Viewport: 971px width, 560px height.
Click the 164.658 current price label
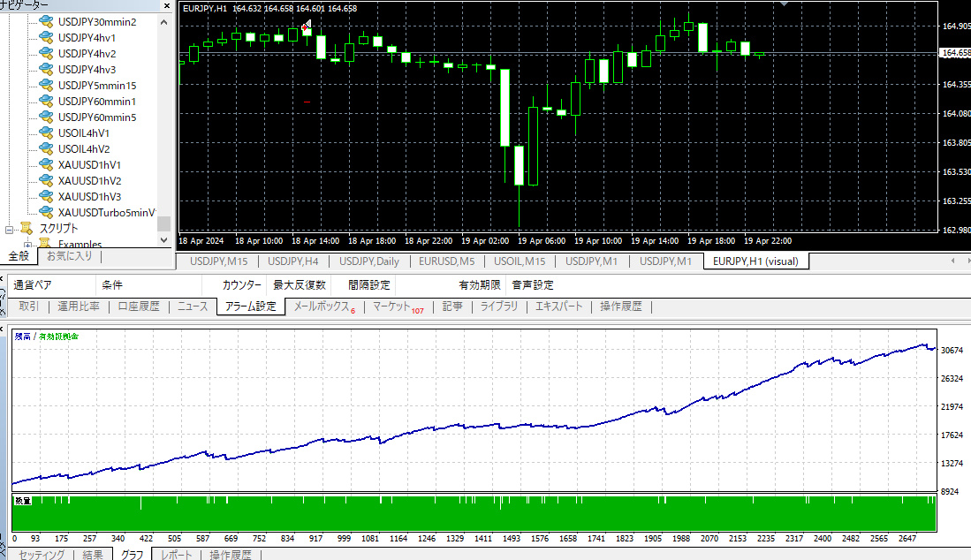coord(955,53)
